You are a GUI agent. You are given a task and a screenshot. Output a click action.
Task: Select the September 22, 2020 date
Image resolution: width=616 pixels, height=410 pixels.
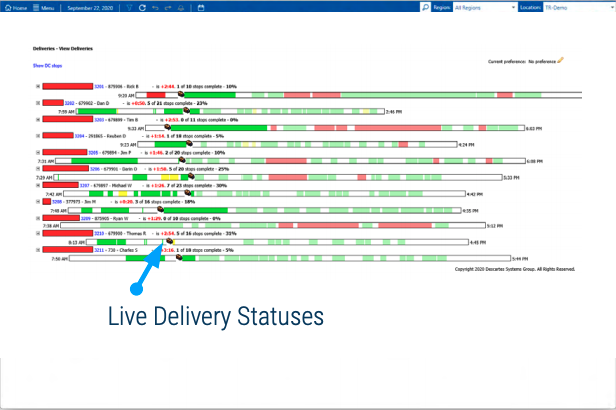[x=90, y=7]
